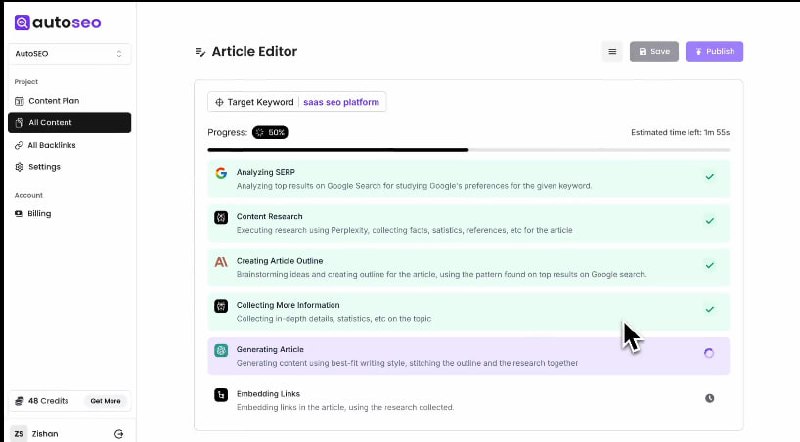
Task: Open Content Plan in sidebar
Action: click(x=69, y=101)
